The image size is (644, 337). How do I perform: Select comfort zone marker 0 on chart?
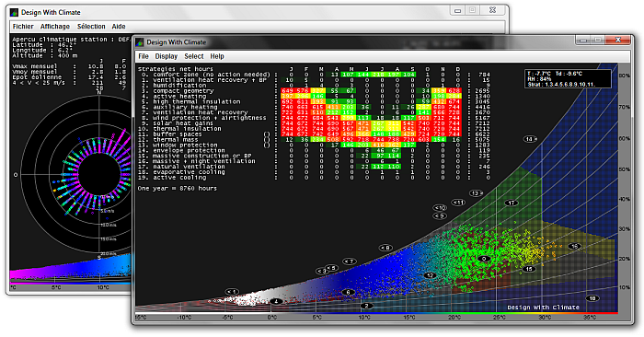pyautogui.click(x=485, y=259)
